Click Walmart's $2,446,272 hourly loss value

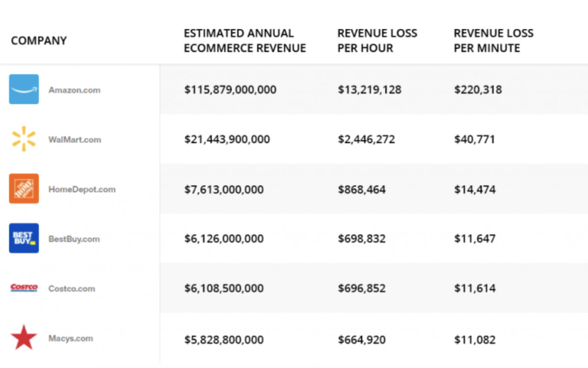pyautogui.click(x=366, y=139)
